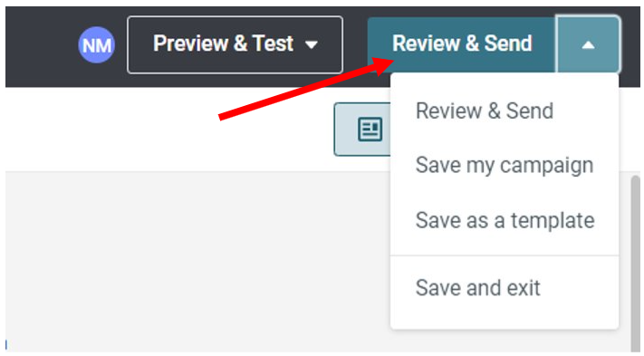Choose Save as a template option

pyautogui.click(x=505, y=220)
